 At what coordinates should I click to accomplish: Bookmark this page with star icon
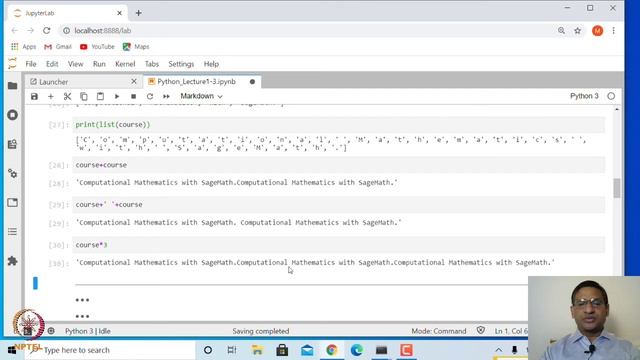click(578, 31)
